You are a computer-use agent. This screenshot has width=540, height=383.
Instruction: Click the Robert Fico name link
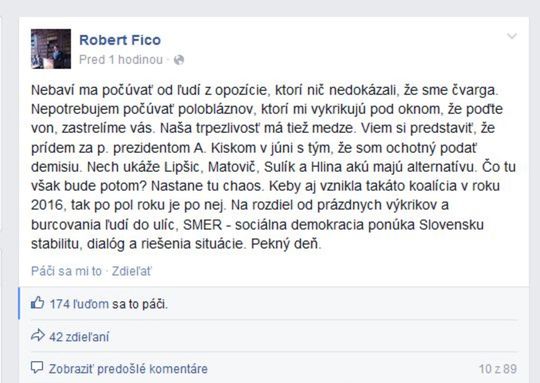(x=120, y=40)
